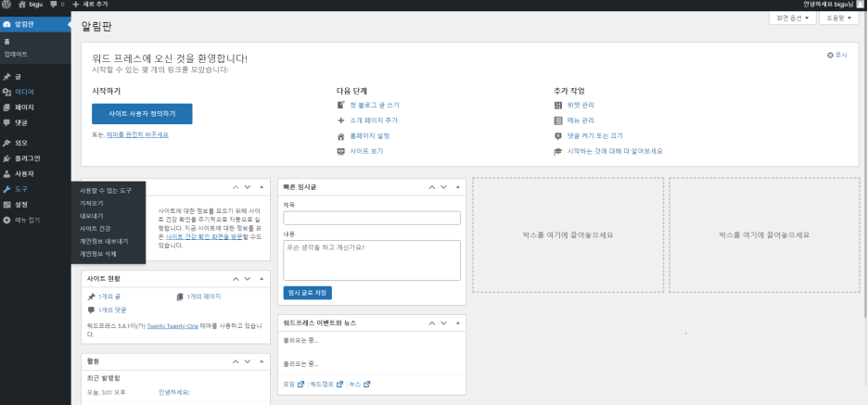
Task: Open 모임 external link
Action: click(x=293, y=384)
